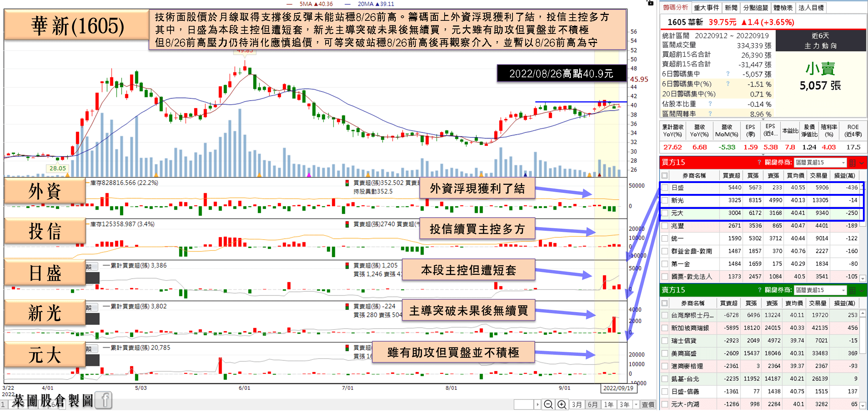Click the 外資 legend marker before 買賣超(張)352.502
868x420 pixels.
(347, 183)
